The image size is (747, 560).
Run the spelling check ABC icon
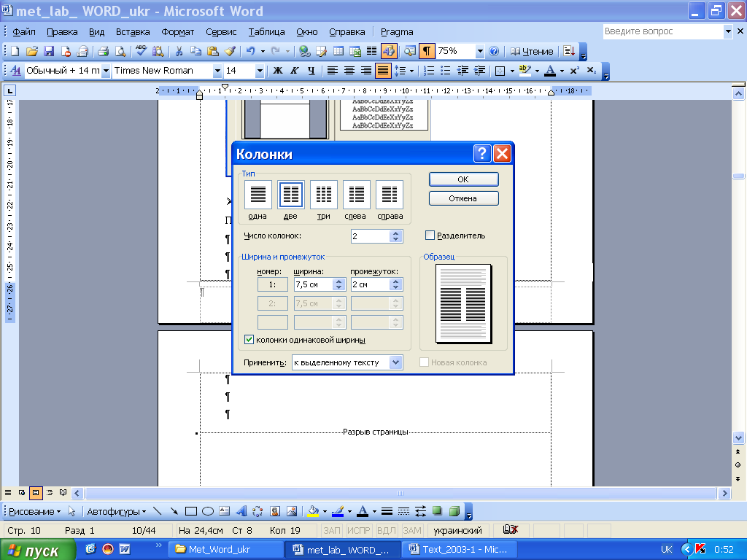click(x=141, y=51)
